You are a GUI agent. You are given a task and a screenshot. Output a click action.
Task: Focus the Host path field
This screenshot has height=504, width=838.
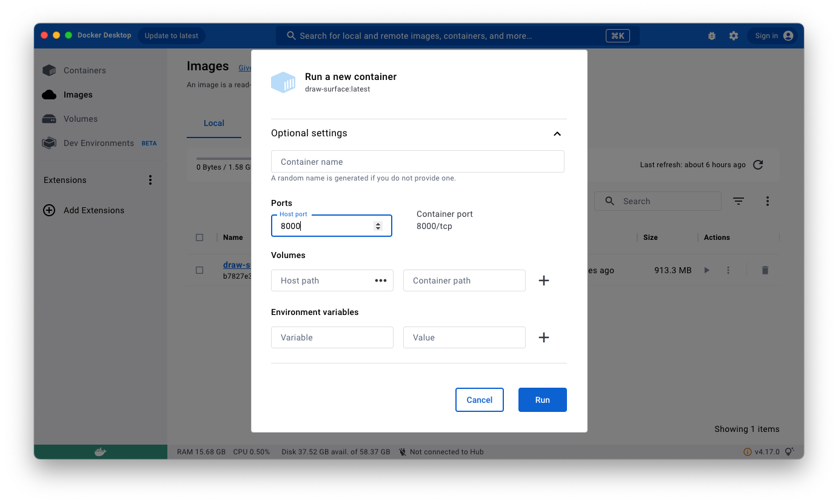332,280
